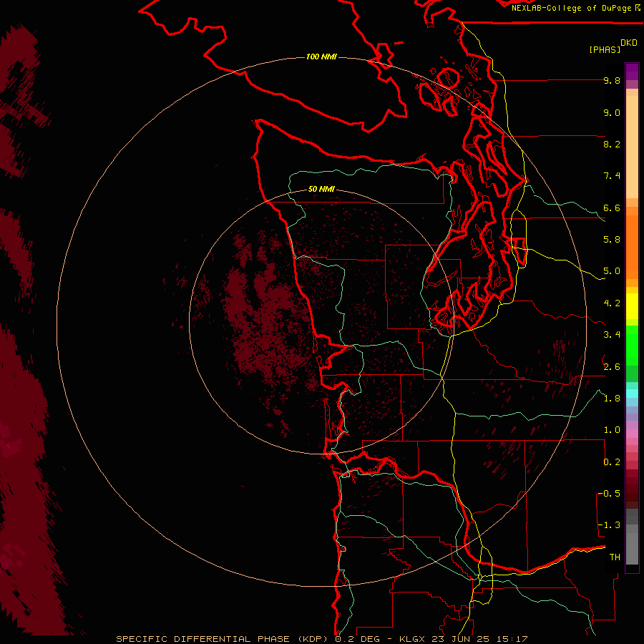The width and height of the screenshot is (644, 644).
Task: Click the 2.6 scale value
Action: point(612,367)
